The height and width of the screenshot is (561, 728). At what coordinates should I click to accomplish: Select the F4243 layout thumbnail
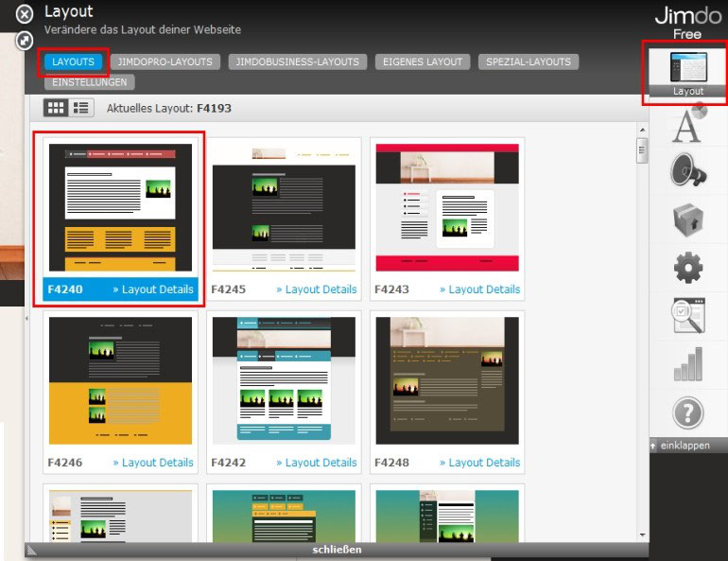click(x=447, y=207)
